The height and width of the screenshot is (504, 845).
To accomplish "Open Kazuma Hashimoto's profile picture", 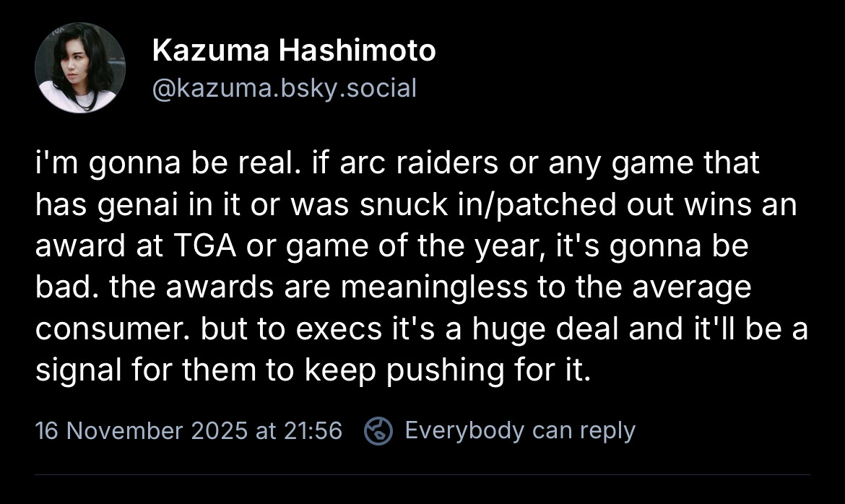I will coord(79,68).
